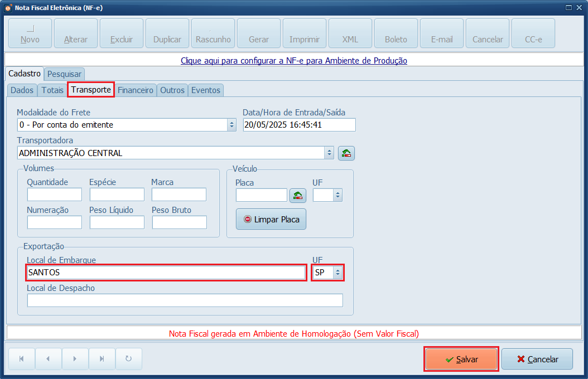The width and height of the screenshot is (588, 379).
Task: Go to previous record navigation arrow
Action: [x=49, y=359]
